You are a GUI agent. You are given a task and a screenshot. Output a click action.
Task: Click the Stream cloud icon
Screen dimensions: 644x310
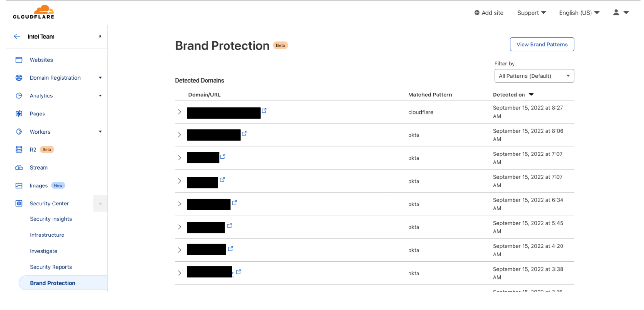19,167
